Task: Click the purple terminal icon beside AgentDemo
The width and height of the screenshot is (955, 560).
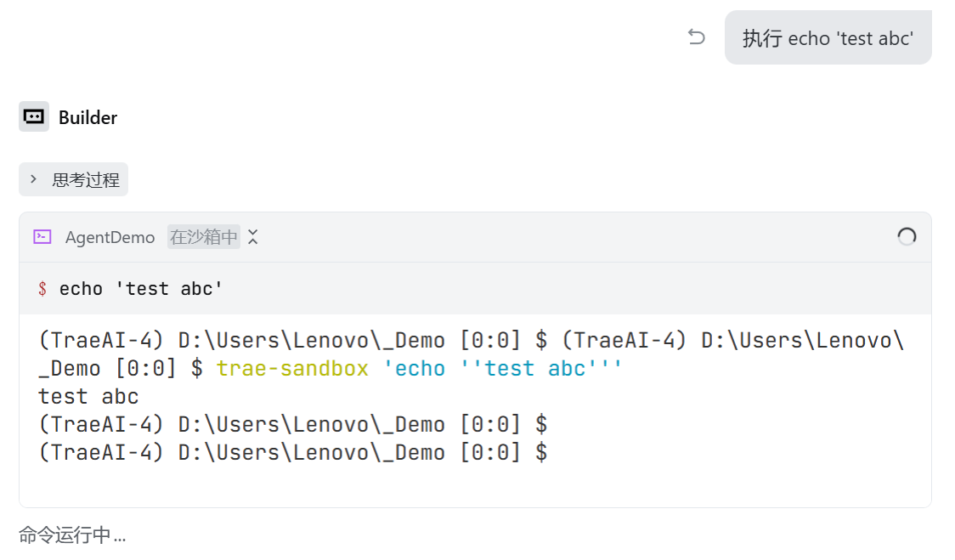Action: [x=42, y=237]
